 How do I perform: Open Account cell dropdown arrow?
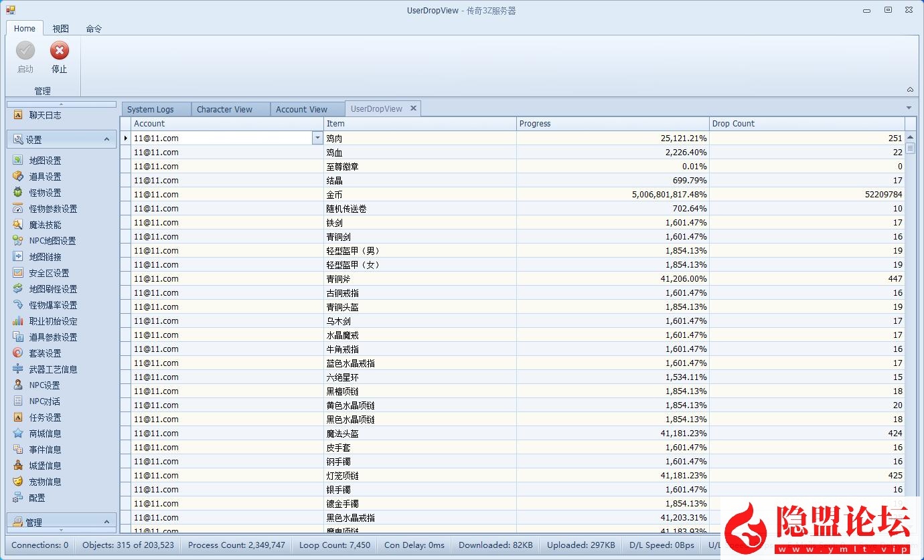coord(317,138)
